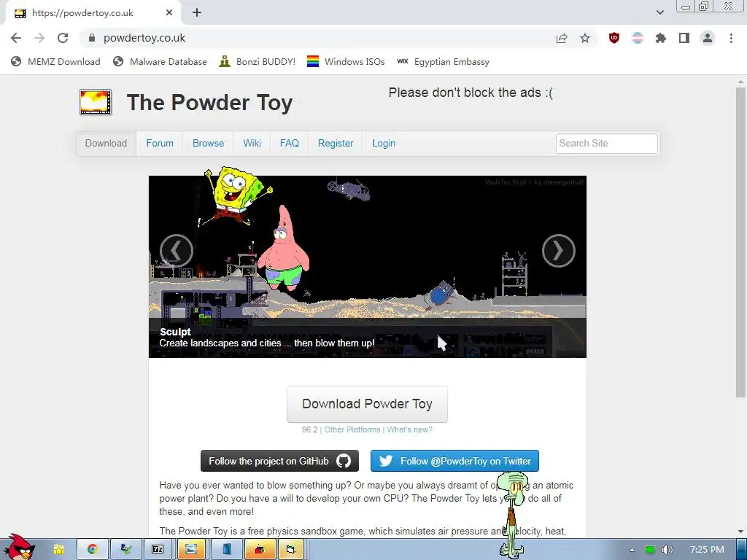The height and width of the screenshot is (560, 747).
Task: Open the picture viewer taskbar icon
Action: [x=191, y=550]
